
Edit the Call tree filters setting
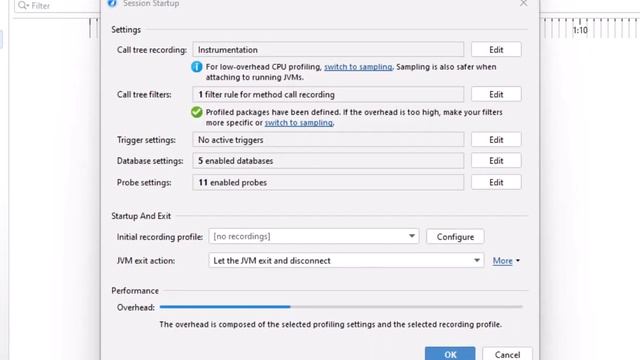[496, 94]
